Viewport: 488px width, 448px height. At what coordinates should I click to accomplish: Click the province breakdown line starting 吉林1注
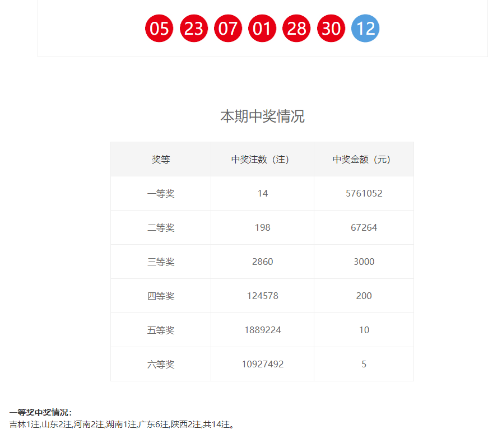click(122, 424)
